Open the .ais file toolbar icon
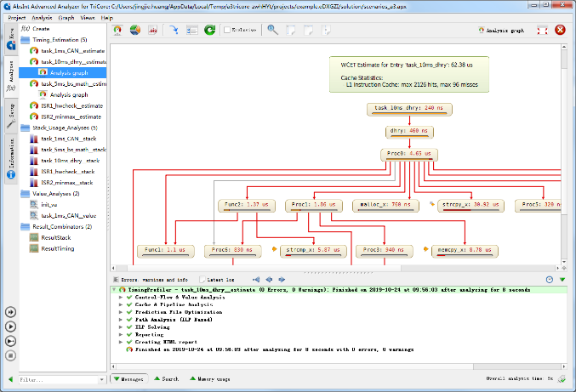 pos(153,30)
